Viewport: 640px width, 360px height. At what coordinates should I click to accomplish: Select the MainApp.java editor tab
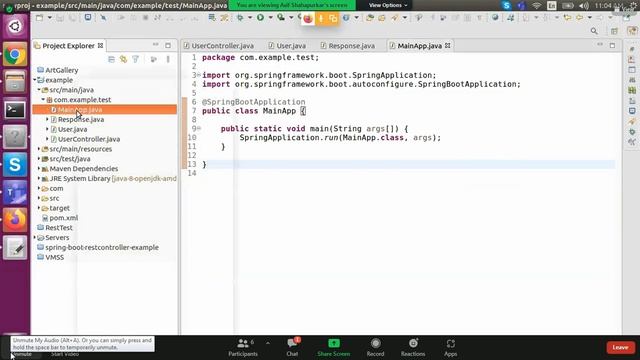420,46
